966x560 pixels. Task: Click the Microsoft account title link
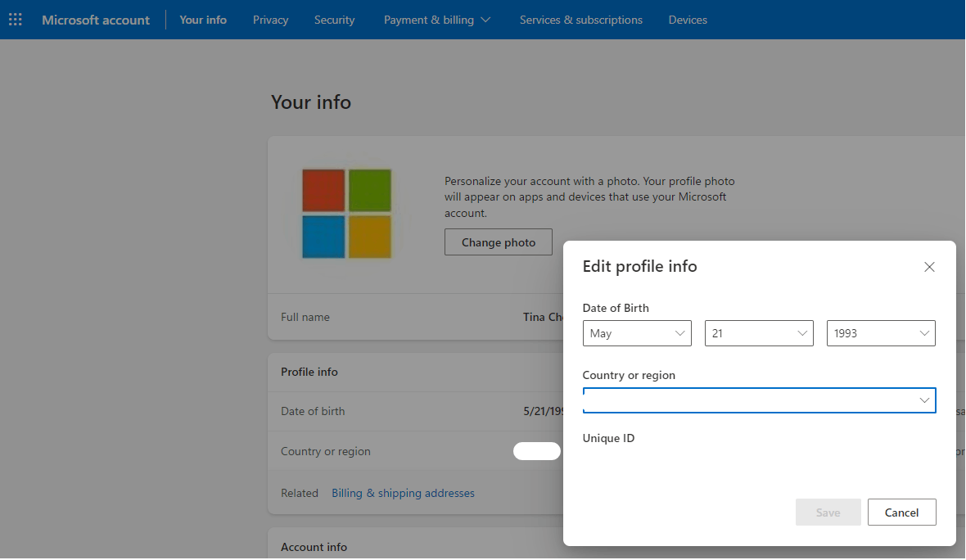click(x=96, y=20)
